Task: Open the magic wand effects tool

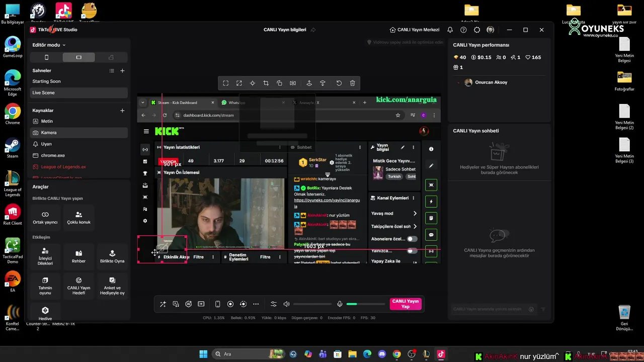Action: pos(163,304)
